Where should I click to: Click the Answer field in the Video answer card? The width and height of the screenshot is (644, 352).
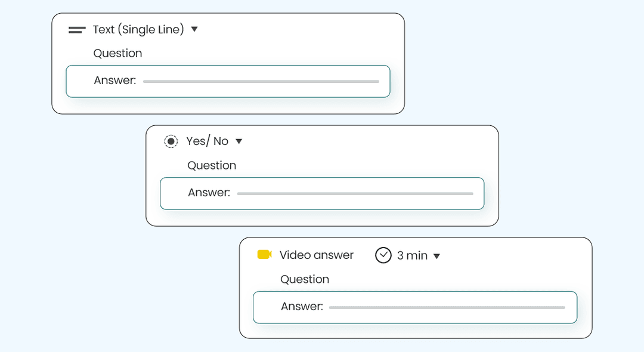[415, 307]
